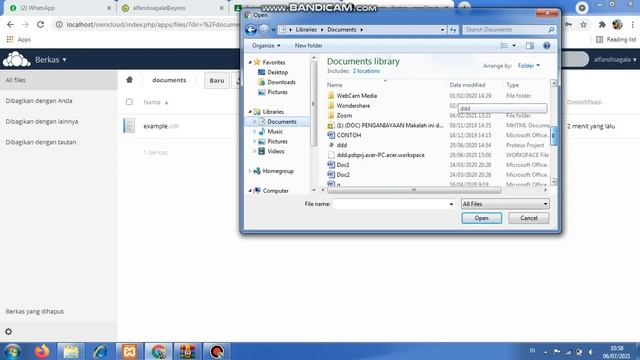This screenshot has height=360, width=640.
Task: Select the Wondershare folder
Action: pyautogui.click(x=353, y=106)
